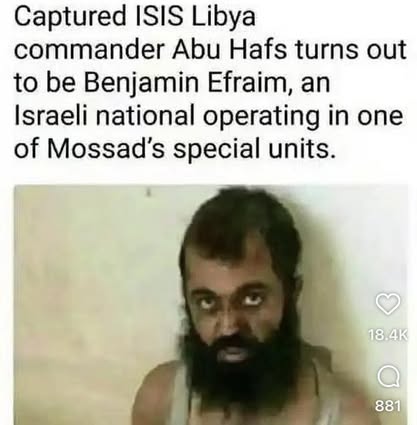The image size is (417, 425).
Task: Click the word 'ISIS' in the headline
Action: point(157,16)
